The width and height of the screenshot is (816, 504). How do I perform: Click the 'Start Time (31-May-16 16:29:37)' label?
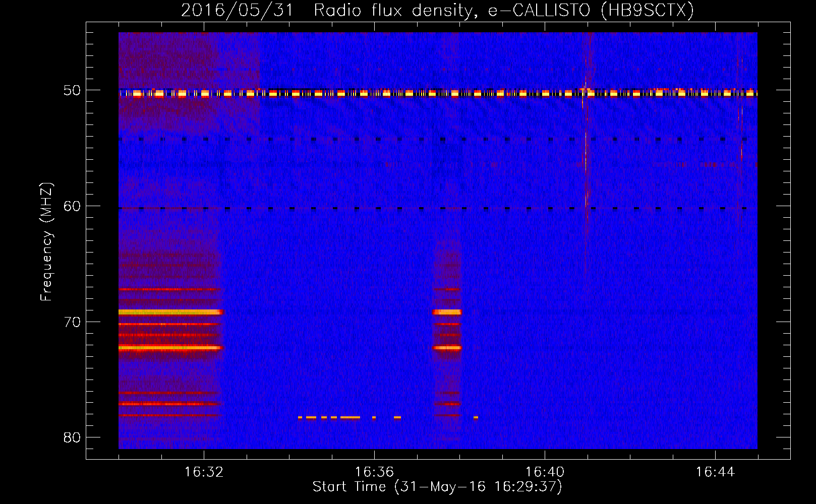[437, 487]
